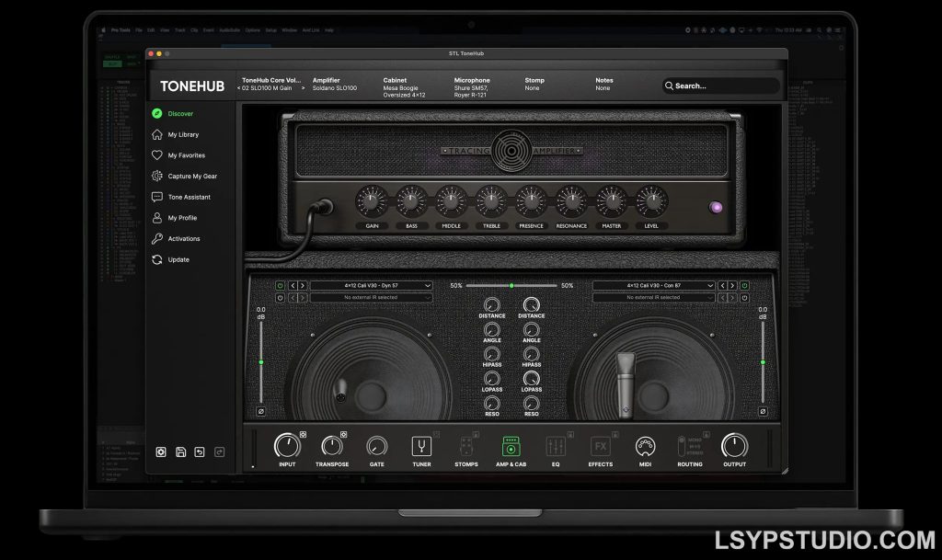Viewport: 942px width, 560px height.
Task: Open the Tone Assistant
Action: click(x=190, y=197)
